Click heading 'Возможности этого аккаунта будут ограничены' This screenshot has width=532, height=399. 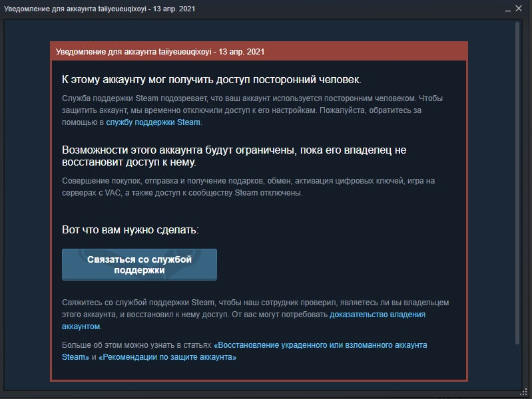tap(234, 156)
